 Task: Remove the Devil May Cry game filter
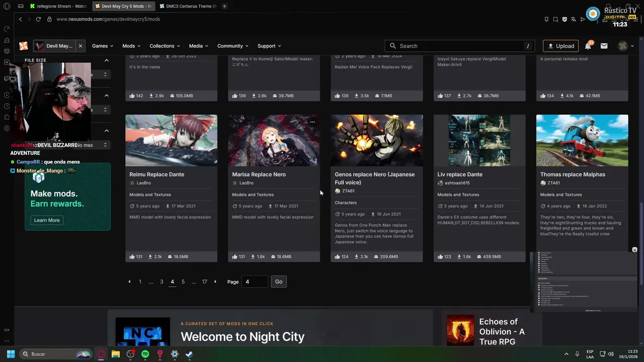[x=80, y=46]
